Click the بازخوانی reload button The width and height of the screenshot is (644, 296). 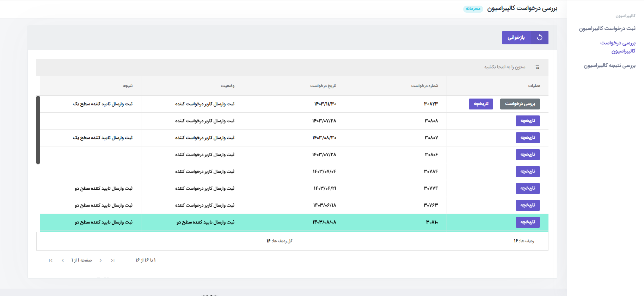click(x=525, y=38)
